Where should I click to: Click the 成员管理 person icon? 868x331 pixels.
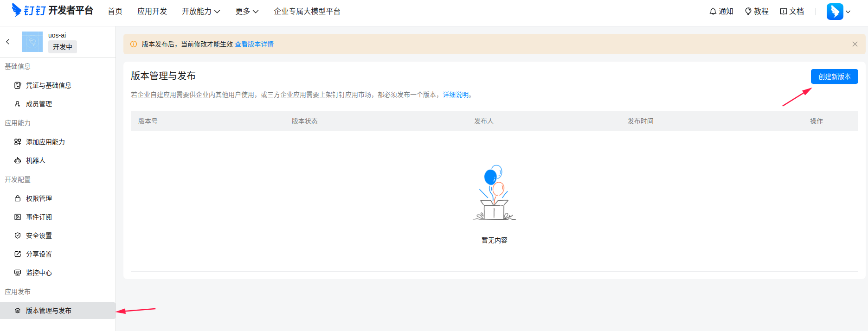(x=18, y=104)
